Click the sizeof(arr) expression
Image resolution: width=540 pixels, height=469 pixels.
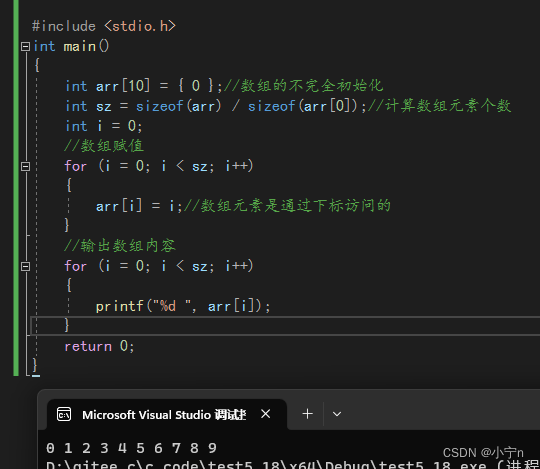178,106
